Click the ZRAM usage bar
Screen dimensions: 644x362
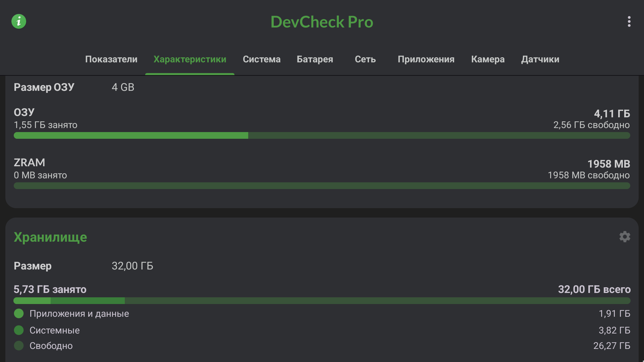(322, 186)
